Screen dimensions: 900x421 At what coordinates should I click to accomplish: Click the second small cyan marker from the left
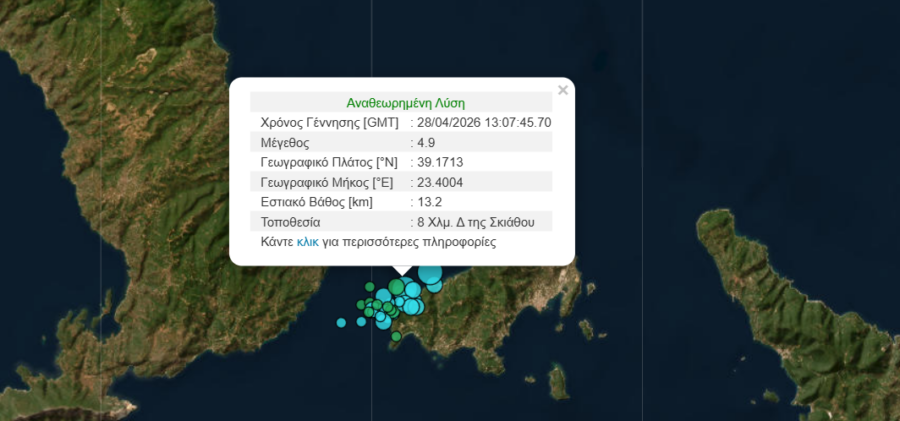pyautogui.click(x=363, y=321)
